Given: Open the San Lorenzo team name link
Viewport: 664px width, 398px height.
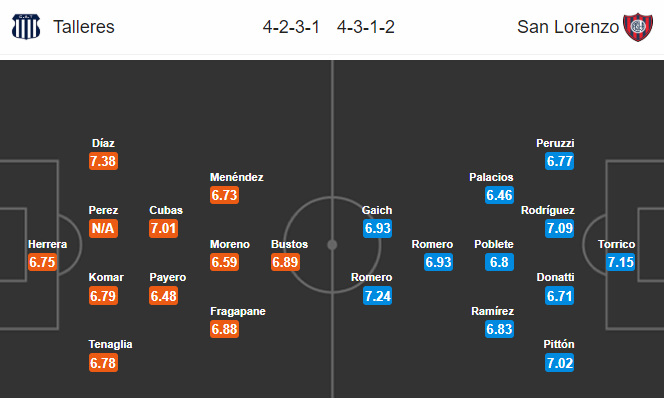Looking at the screenshot, I should 568,27.
